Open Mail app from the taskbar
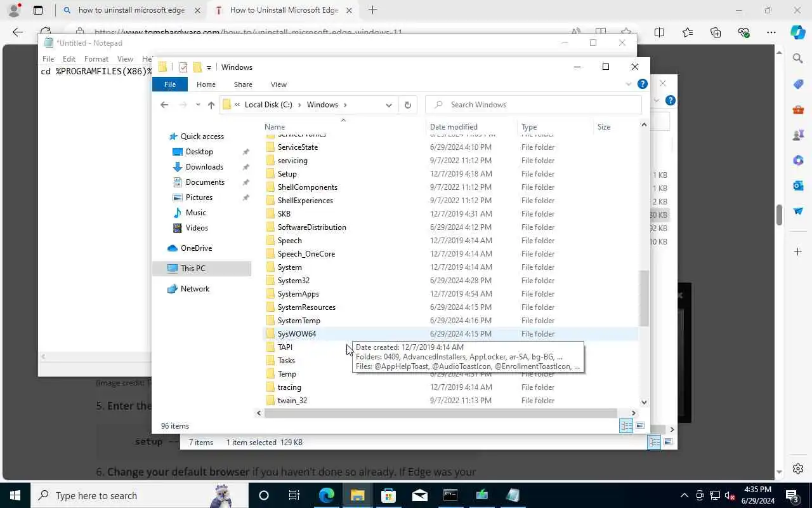The height and width of the screenshot is (508, 812). [419, 495]
